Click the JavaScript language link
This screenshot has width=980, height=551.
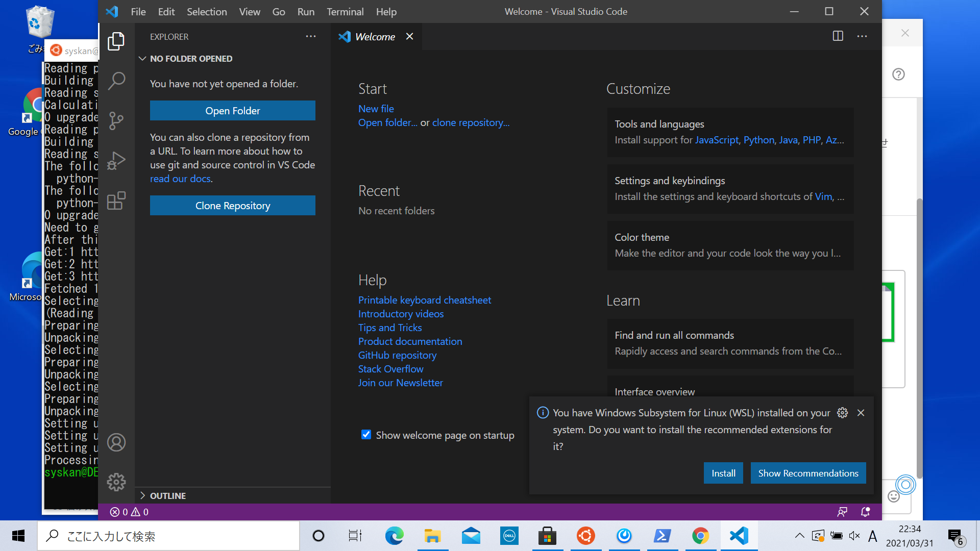[717, 140]
